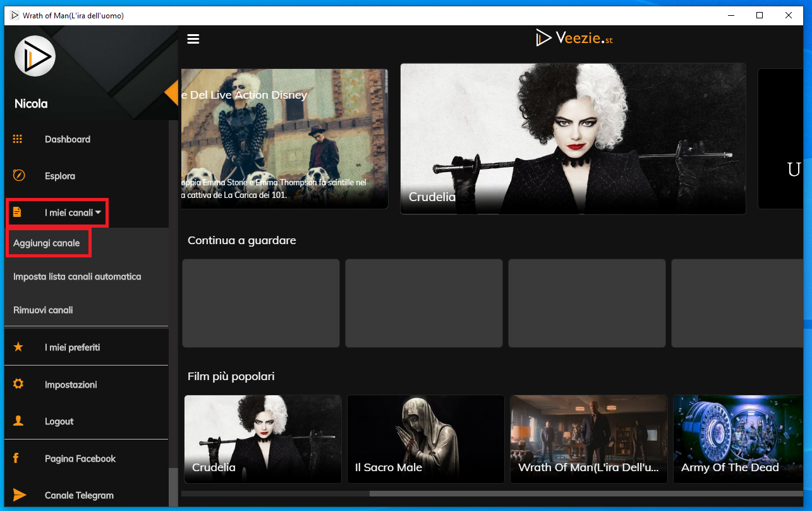Click the Esplora compass icon
The image size is (812, 511).
[19, 176]
